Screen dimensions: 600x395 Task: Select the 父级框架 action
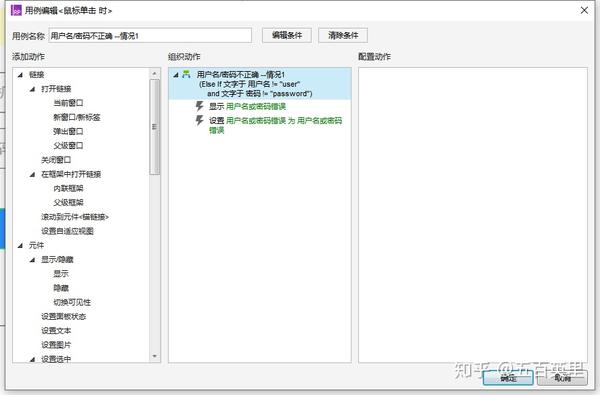tap(68, 202)
